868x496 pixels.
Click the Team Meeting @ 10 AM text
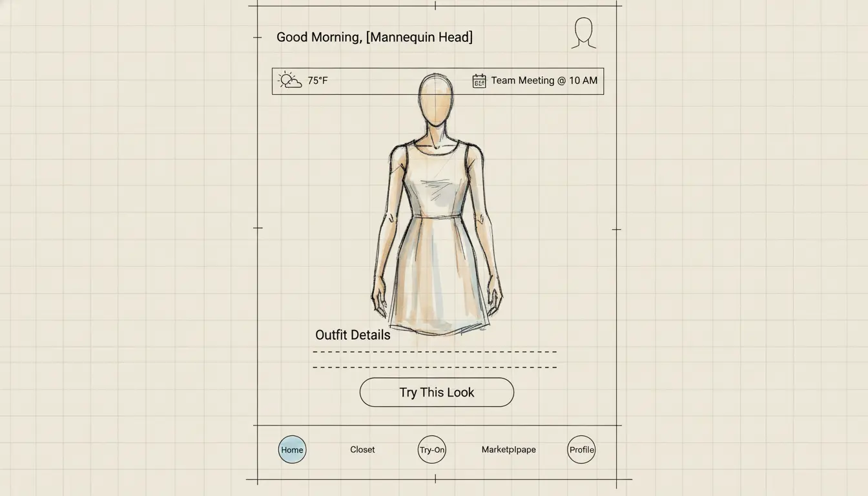point(544,81)
